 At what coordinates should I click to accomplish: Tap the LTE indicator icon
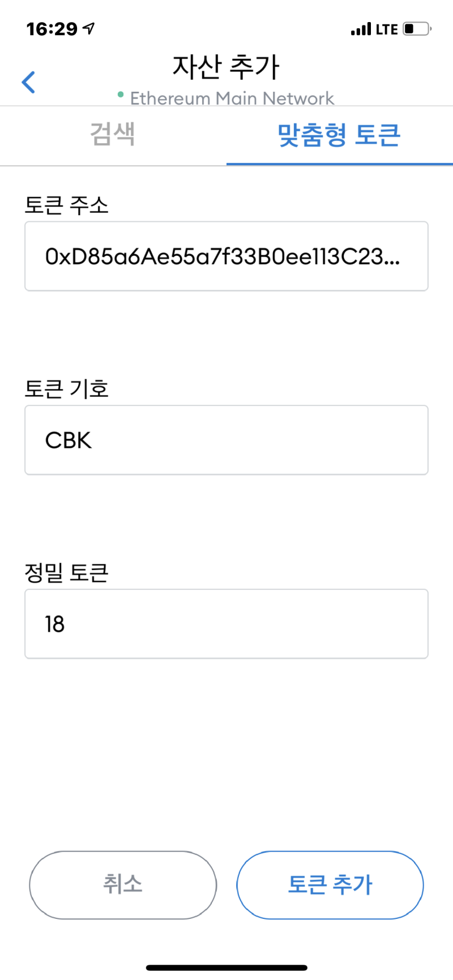387,28
